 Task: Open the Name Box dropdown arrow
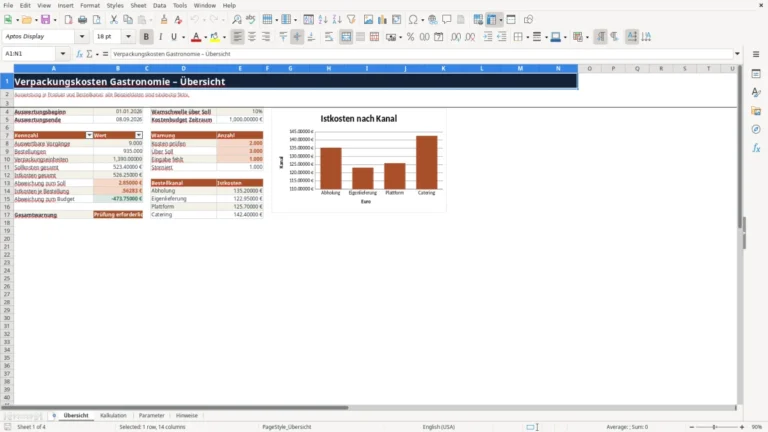(x=63, y=54)
